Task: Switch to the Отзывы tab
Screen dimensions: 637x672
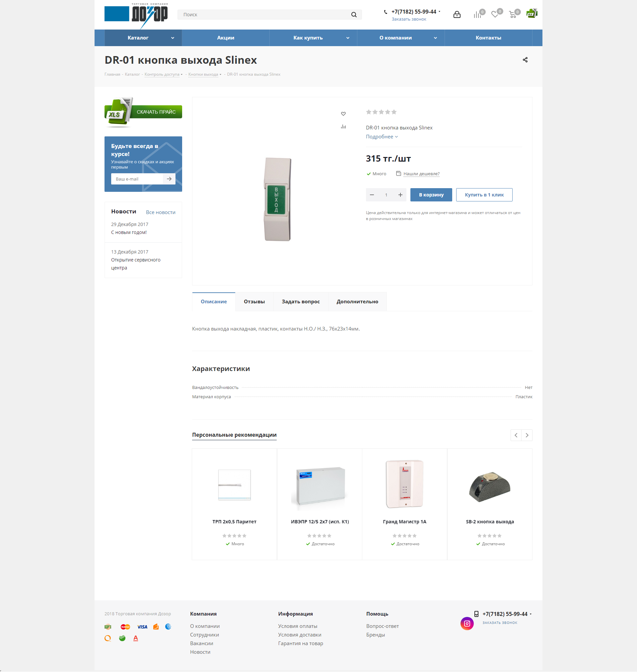Action: pos(254,302)
